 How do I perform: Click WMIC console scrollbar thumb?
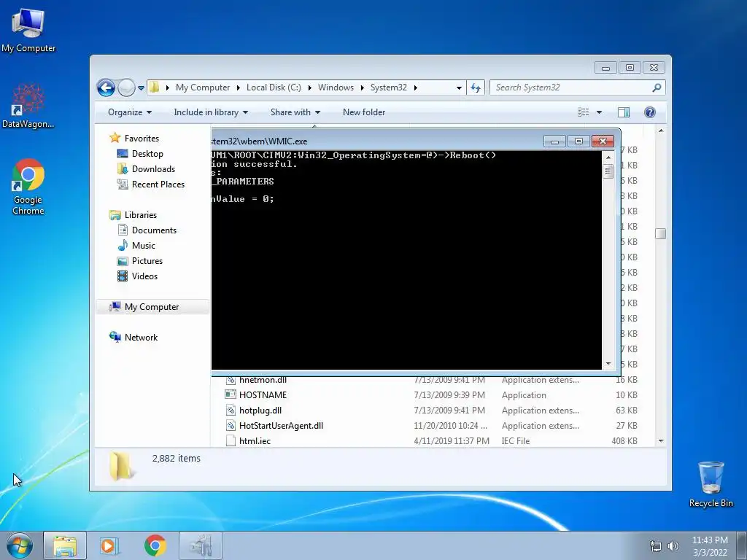click(x=608, y=171)
